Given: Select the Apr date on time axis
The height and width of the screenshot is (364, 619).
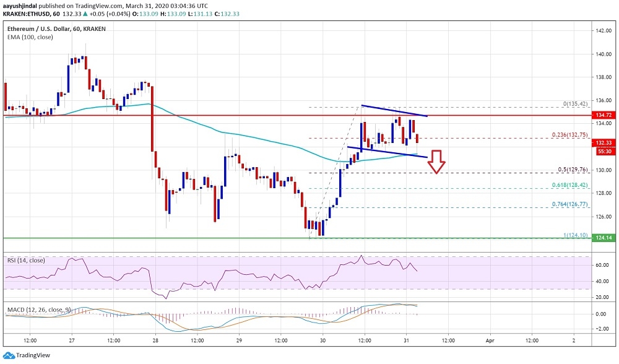Looking at the screenshot, I should click(490, 340).
